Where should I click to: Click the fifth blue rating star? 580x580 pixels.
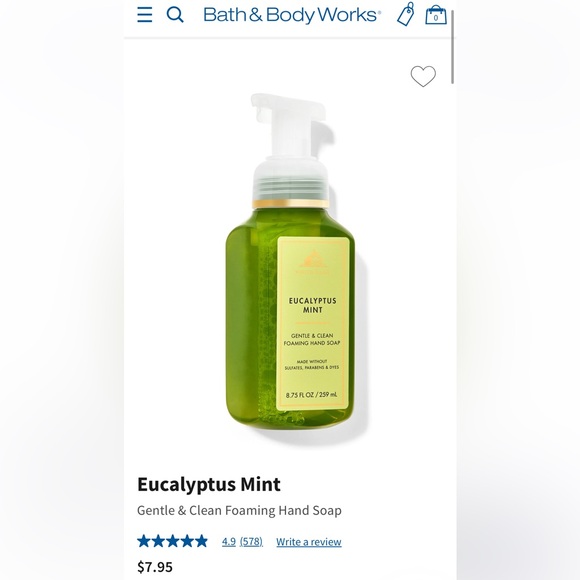[x=201, y=541]
